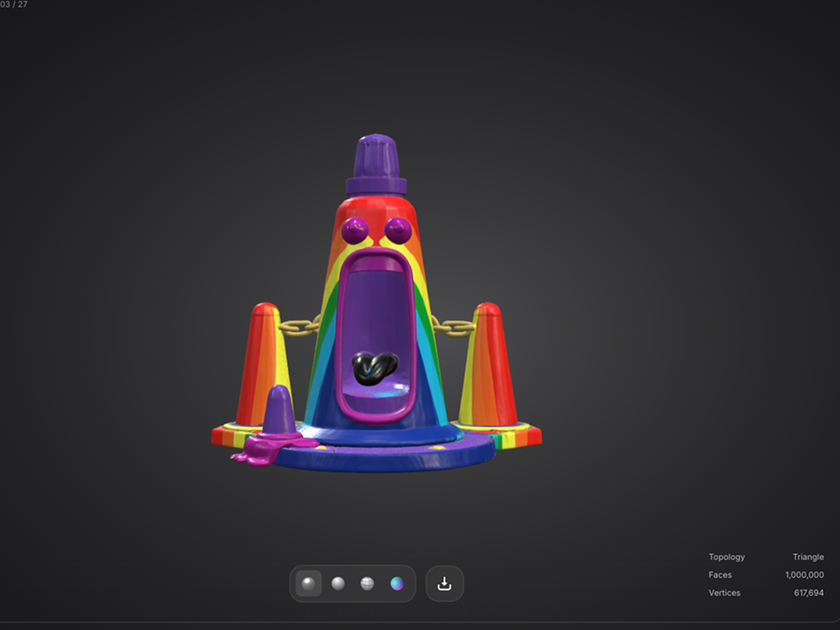Enable the wireframe mesh sphere view
Image resolution: width=840 pixels, height=630 pixels.
367,584
